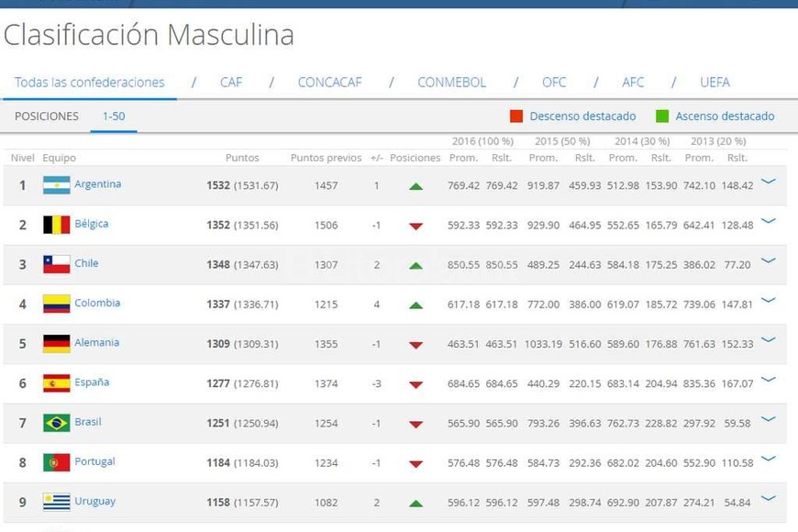Viewport: 798px width, 532px height.
Task: Click the red Descenso destacado swatch
Action: [x=516, y=116]
